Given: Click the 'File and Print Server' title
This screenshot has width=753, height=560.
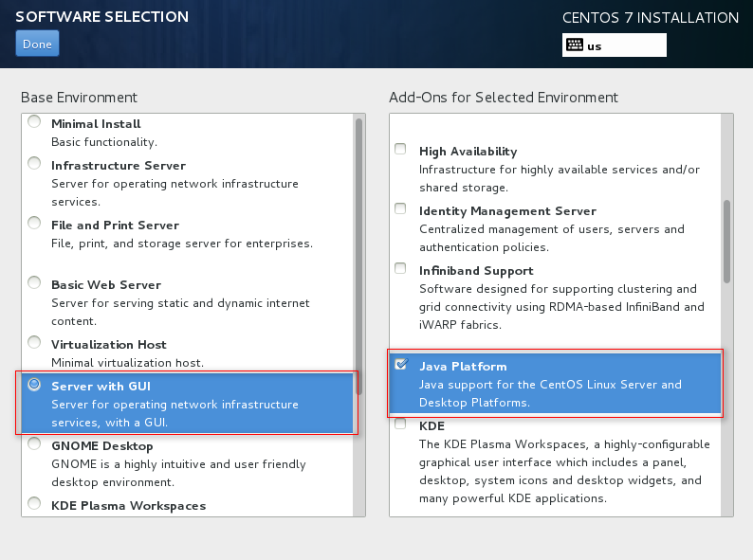Looking at the screenshot, I should [x=116, y=226].
